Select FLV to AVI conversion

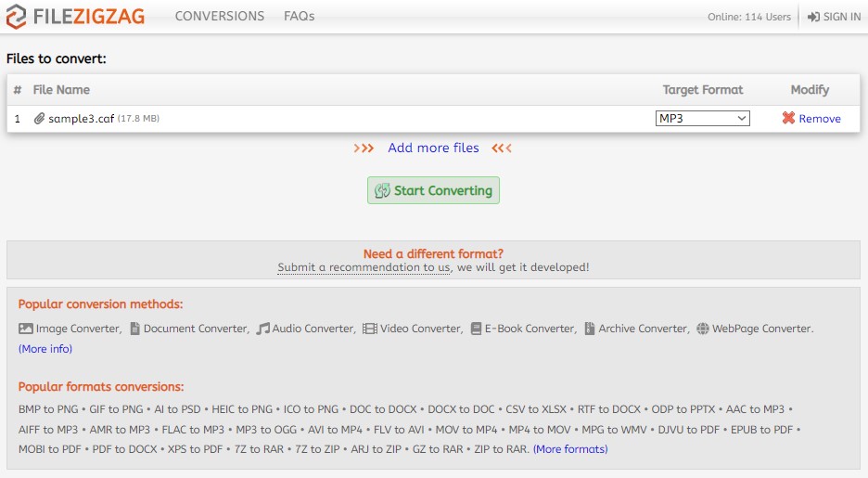pos(399,430)
